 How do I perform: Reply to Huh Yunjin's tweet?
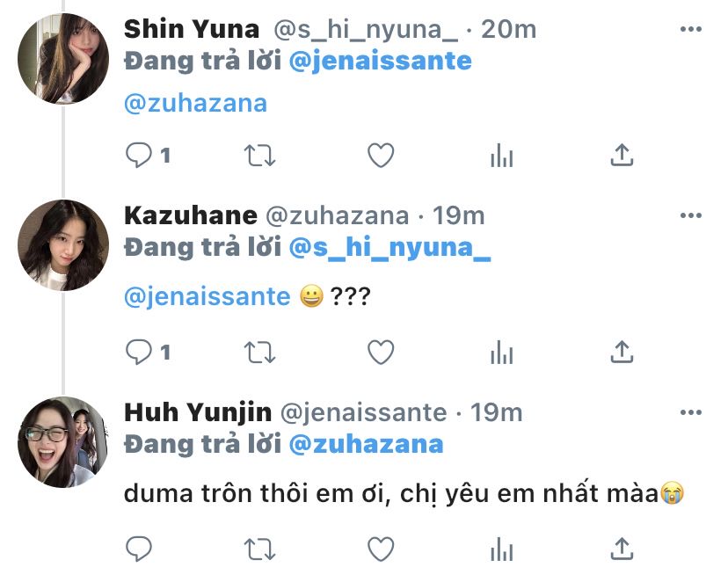tap(139, 550)
